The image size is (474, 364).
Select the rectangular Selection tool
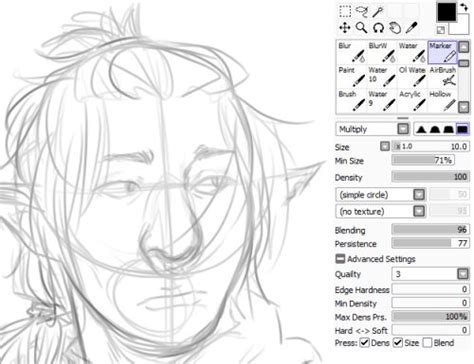tap(345, 11)
